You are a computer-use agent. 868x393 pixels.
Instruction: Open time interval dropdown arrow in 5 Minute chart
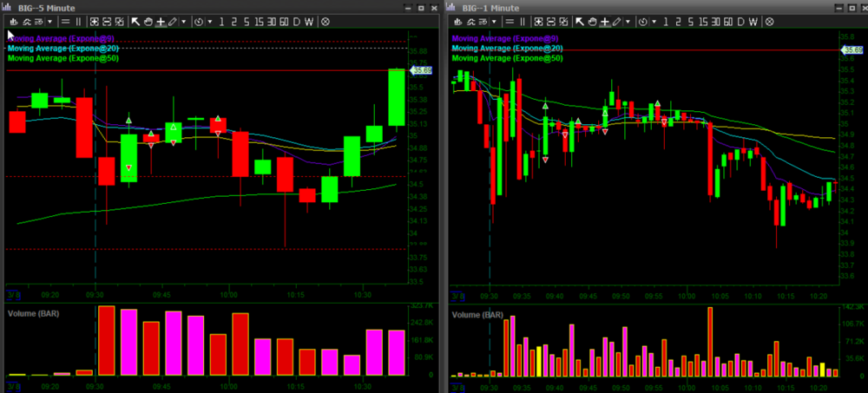[208, 21]
